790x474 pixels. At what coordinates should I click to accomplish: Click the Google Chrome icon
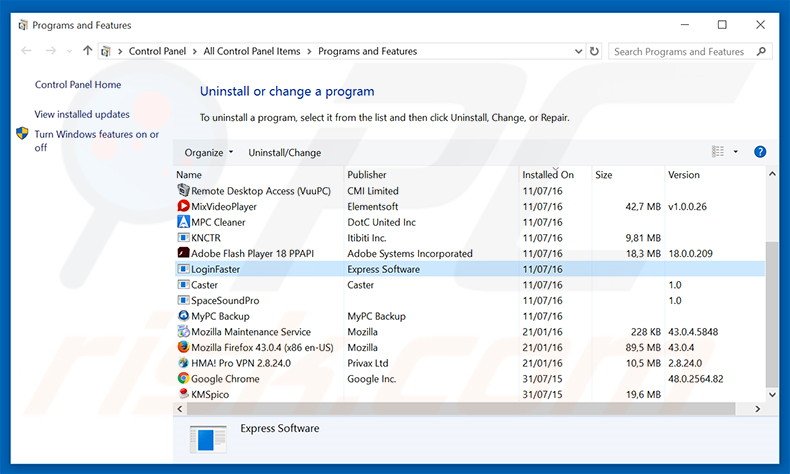coord(183,378)
